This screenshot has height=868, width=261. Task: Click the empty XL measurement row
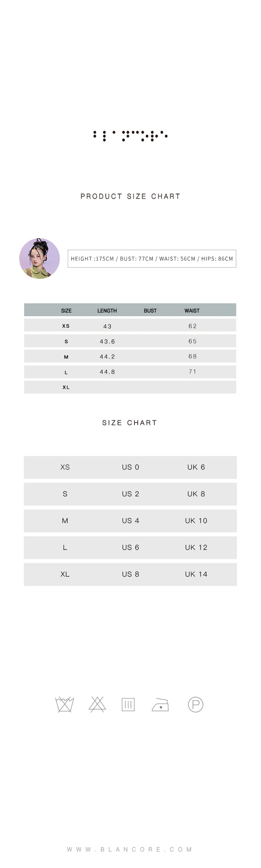(130, 387)
